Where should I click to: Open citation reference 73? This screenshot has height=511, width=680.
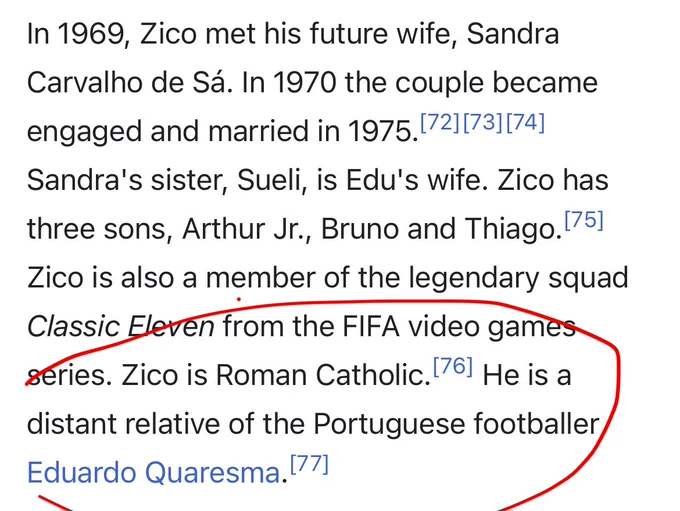tap(483, 122)
